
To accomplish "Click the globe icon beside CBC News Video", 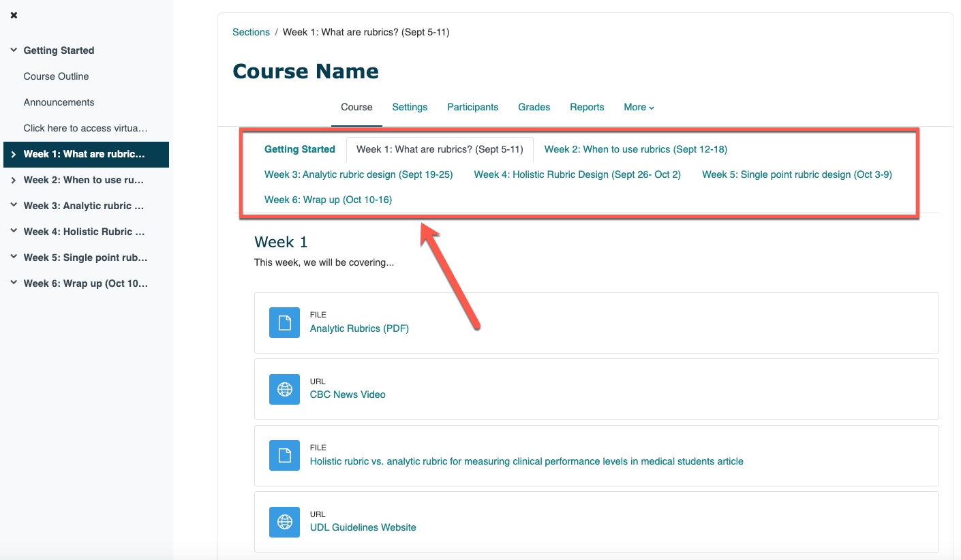I will pos(284,389).
